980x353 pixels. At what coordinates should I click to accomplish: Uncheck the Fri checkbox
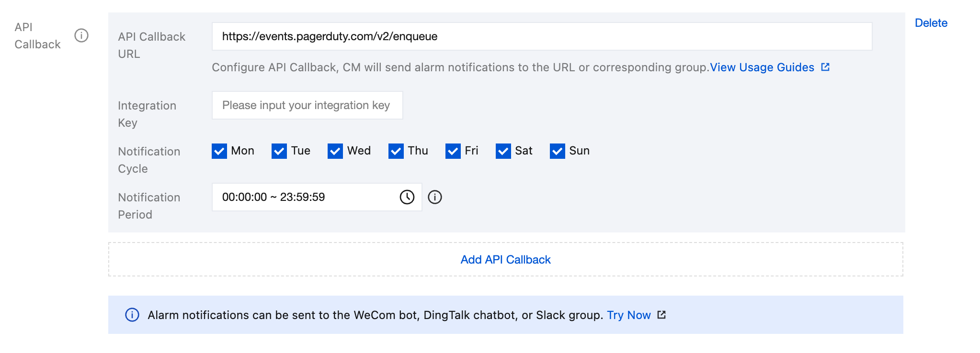point(453,151)
